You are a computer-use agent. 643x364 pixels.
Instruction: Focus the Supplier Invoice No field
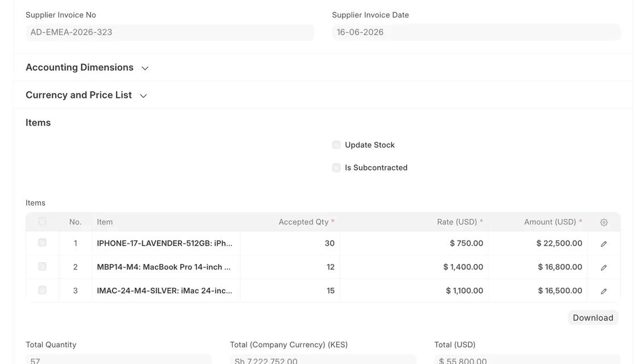coord(170,32)
